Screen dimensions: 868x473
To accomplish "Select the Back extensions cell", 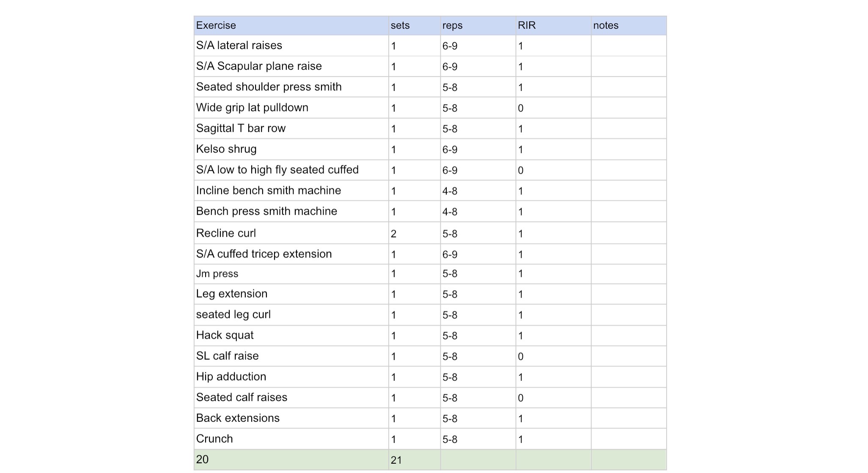I will pyautogui.click(x=291, y=418).
